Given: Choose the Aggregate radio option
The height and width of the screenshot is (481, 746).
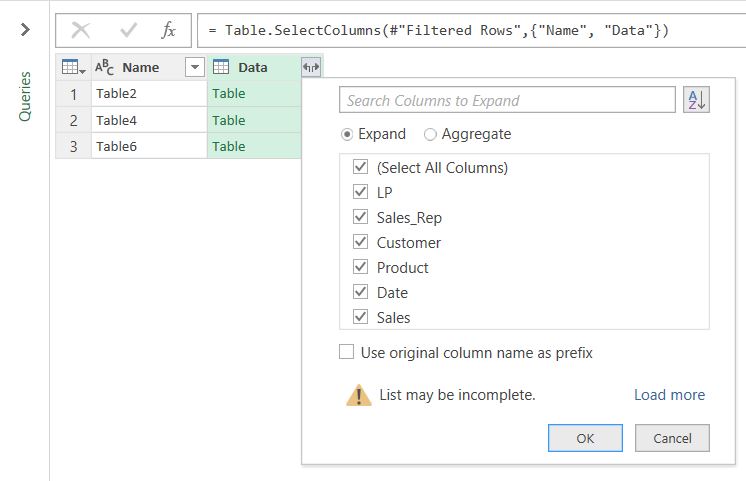Looking at the screenshot, I should [x=430, y=135].
